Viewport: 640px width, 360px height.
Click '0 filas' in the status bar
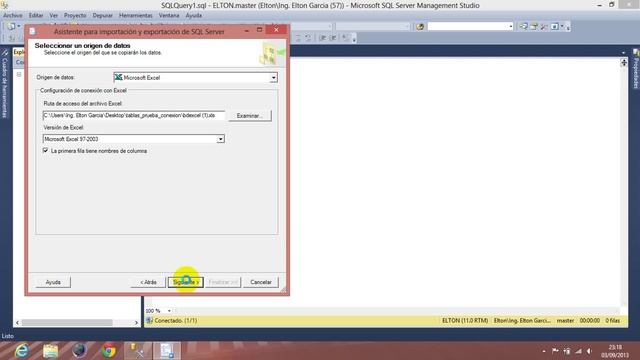(612, 320)
